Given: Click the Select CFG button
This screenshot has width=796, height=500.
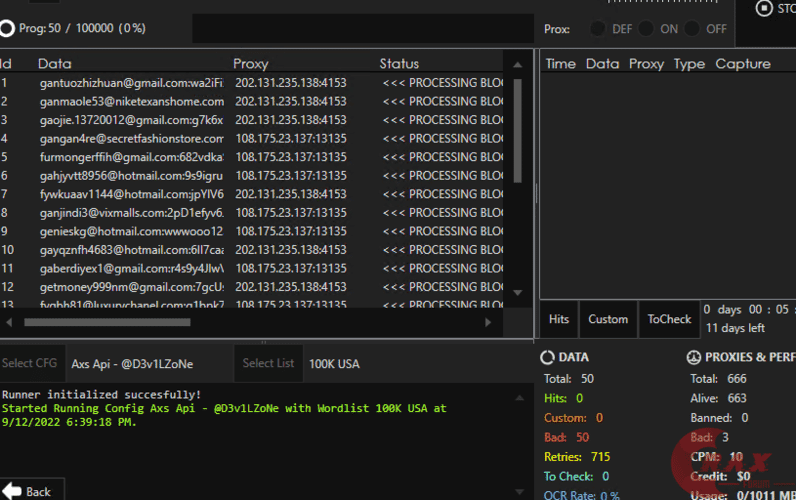Looking at the screenshot, I should click(30, 363).
